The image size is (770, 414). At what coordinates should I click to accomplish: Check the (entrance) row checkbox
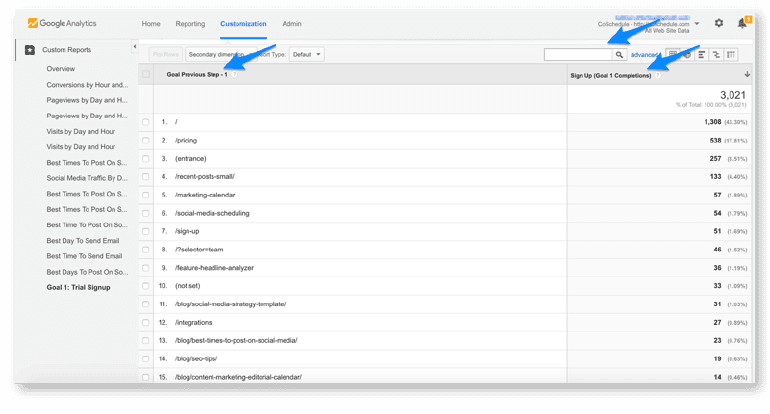146,159
